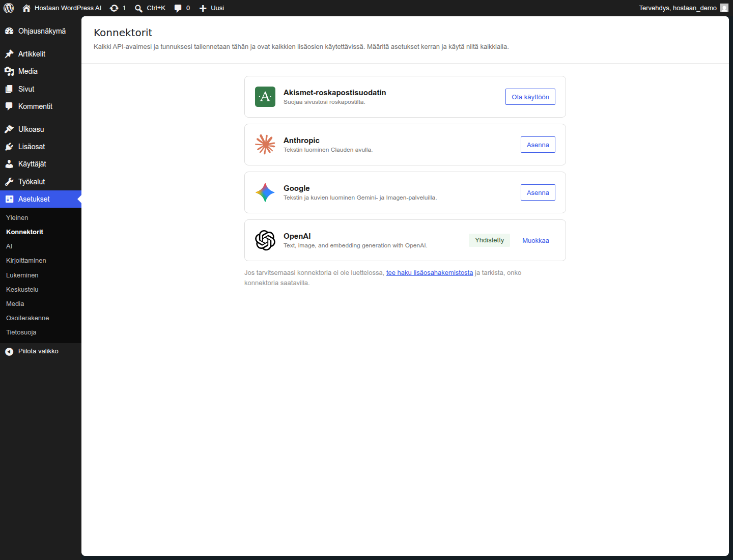Click the Yhdistetty status badge
Viewport: 733px width, 560px height.
tap(489, 240)
